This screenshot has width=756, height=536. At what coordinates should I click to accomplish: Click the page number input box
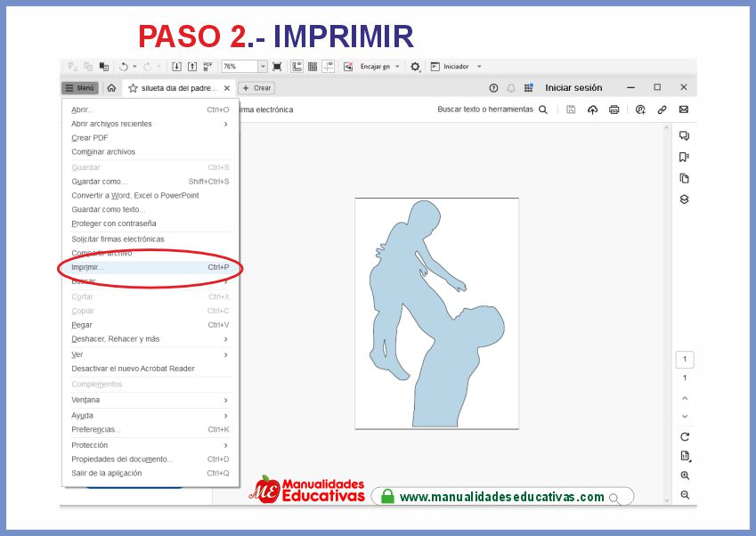684,360
